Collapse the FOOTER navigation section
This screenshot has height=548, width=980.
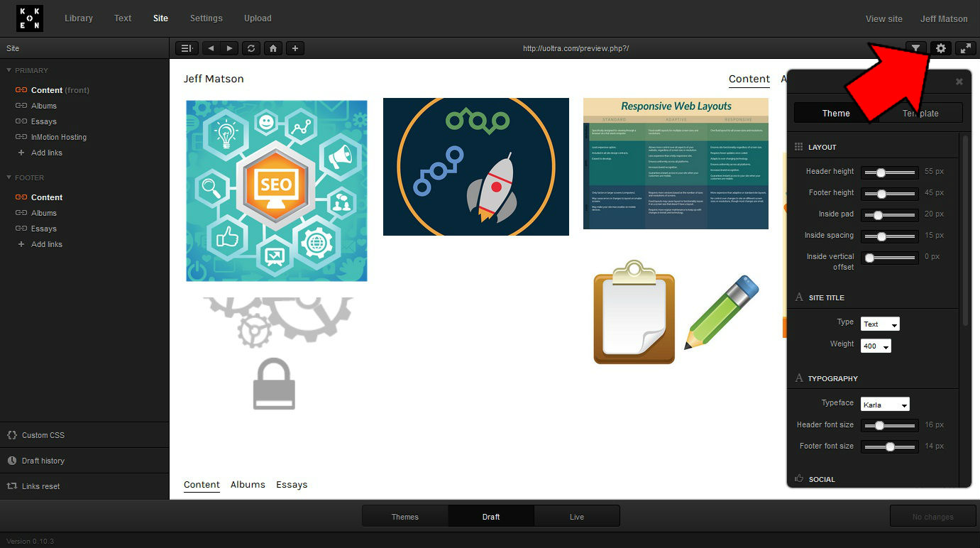tap(9, 177)
